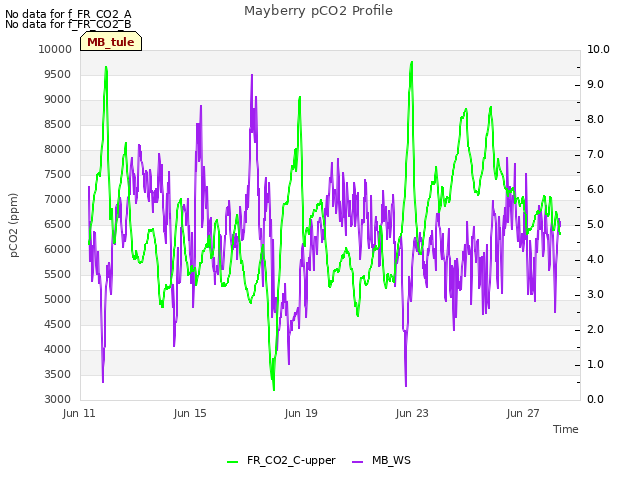Image resolution: width=640 pixels, height=480 pixels.
Task: Click the purple MB_WS legend swatch
Action: point(358,462)
